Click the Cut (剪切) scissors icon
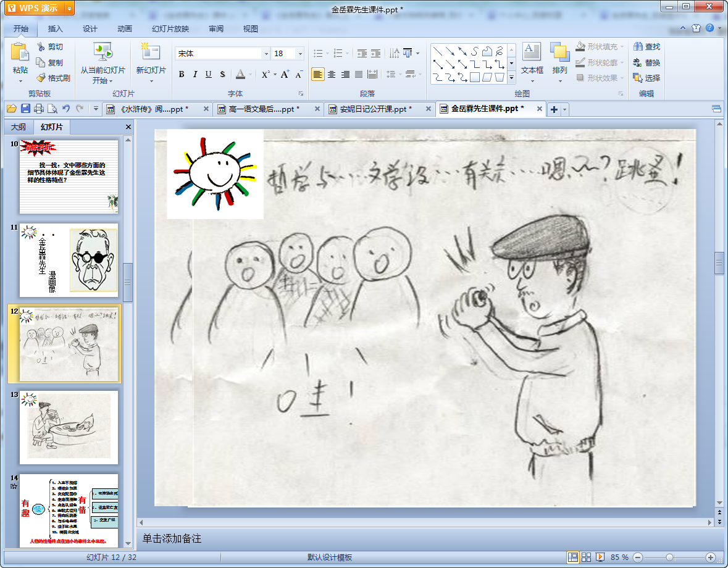Image resolution: width=728 pixels, height=568 pixels. point(41,47)
